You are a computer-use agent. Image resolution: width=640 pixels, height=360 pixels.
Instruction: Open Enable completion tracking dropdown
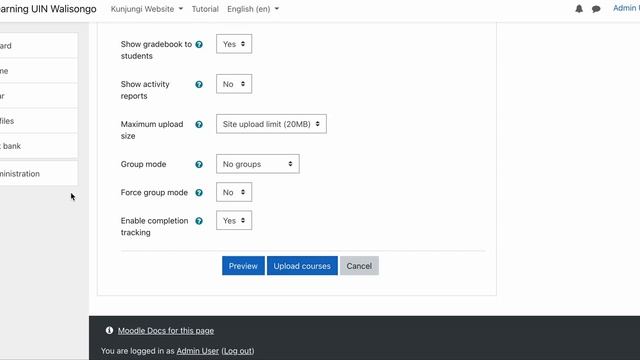point(234,220)
